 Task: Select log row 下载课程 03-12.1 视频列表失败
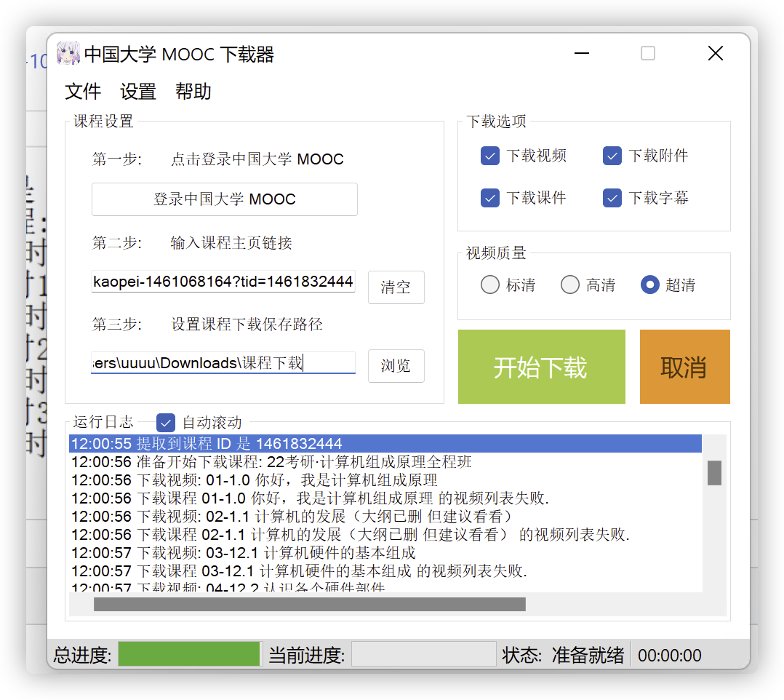coord(385,571)
